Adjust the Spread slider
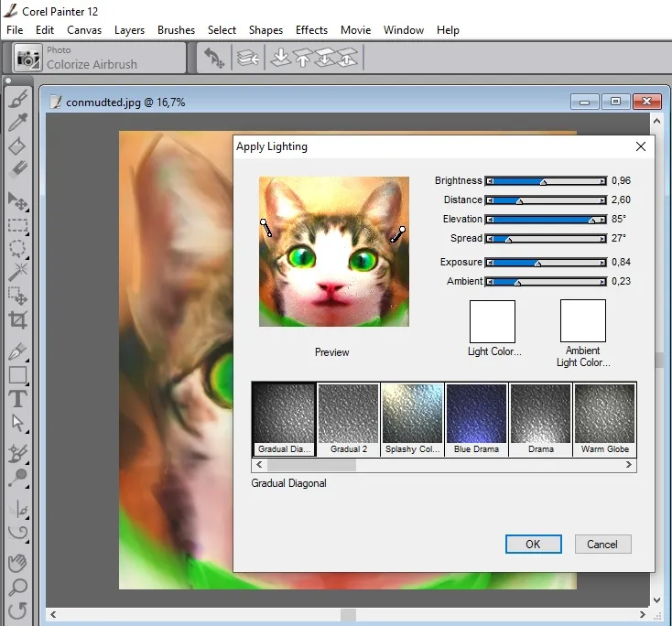The width and height of the screenshot is (672, 626). pos(546,239)
